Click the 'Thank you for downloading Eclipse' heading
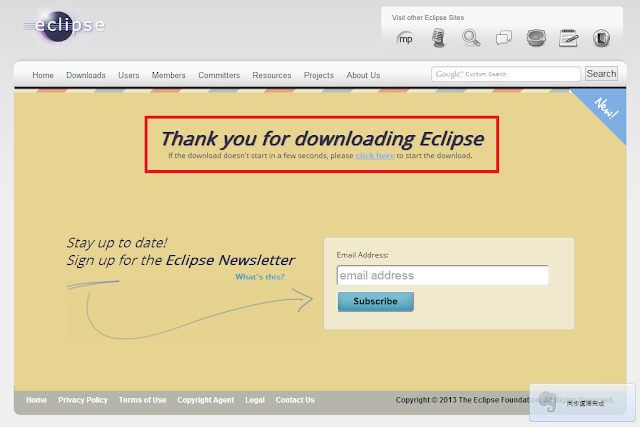This screenshot has height=427, width=640. (x=322, y=138)
